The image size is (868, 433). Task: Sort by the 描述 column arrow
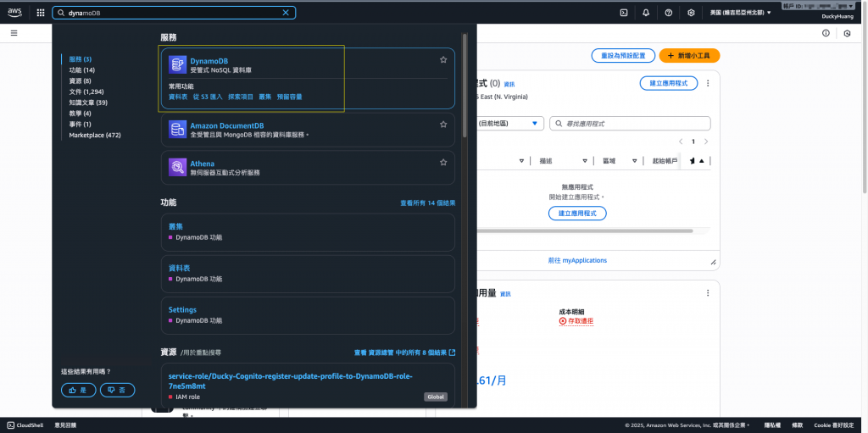coord(585,161)
